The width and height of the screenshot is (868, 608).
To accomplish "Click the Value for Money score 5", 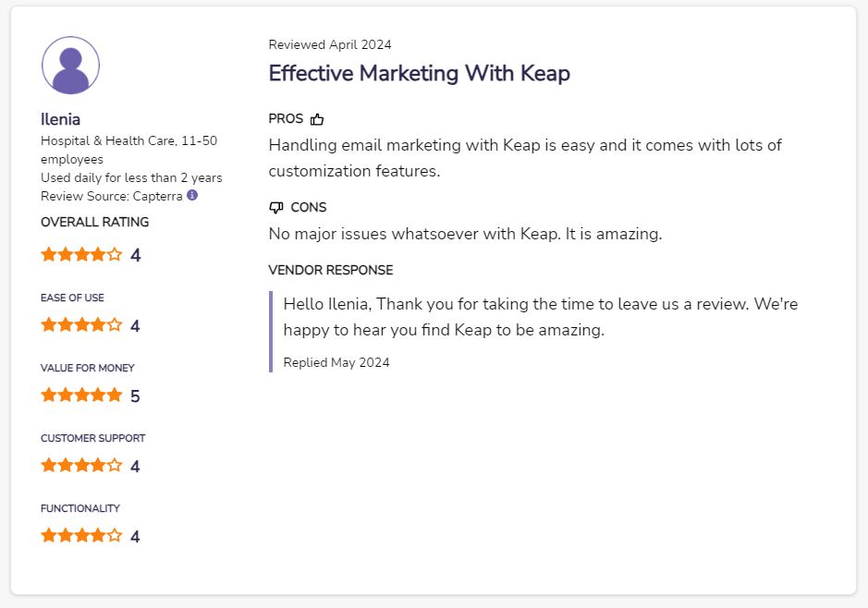I will [x=135, y=396].
